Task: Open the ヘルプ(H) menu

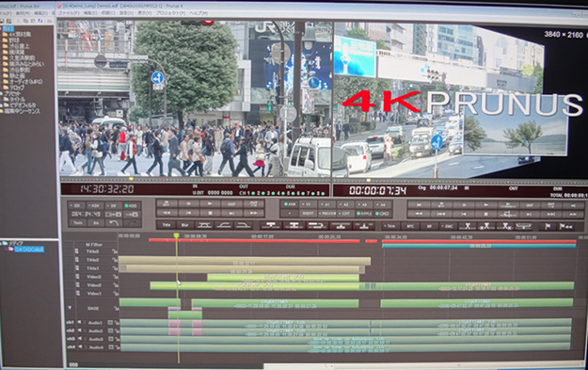Action: coord(199,13)
